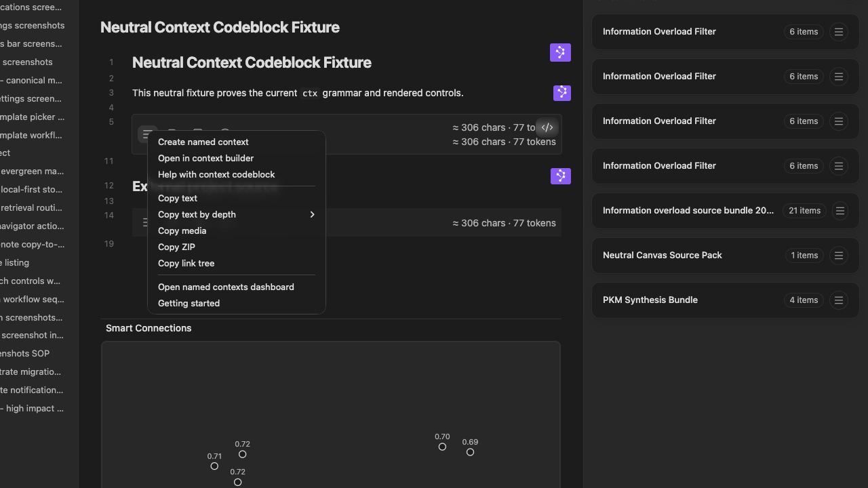Select graph node labeled 0.71
Viewport: 868px width, 488px height.
[x=214, y=466]
